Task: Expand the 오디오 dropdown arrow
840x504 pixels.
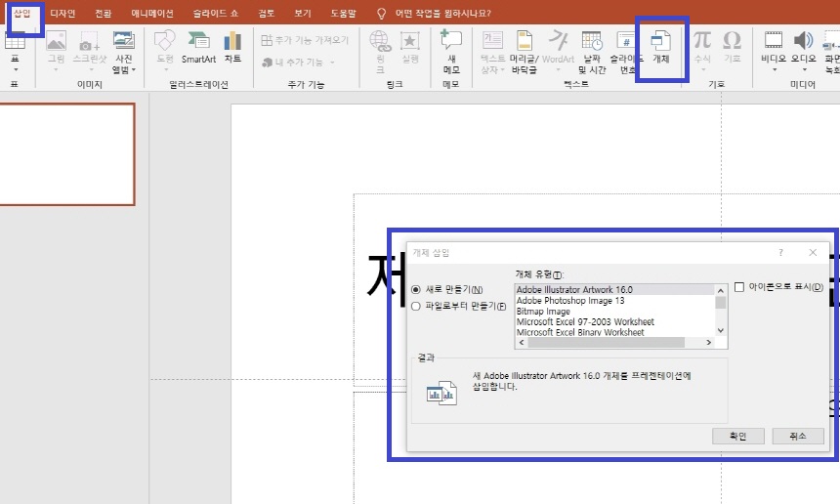Action: (804, 69)
